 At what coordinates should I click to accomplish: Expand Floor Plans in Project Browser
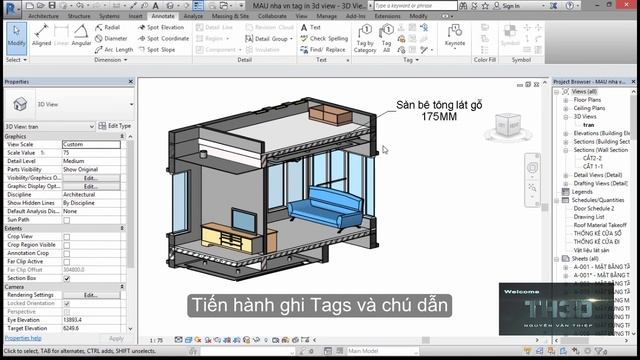(566, 100)
